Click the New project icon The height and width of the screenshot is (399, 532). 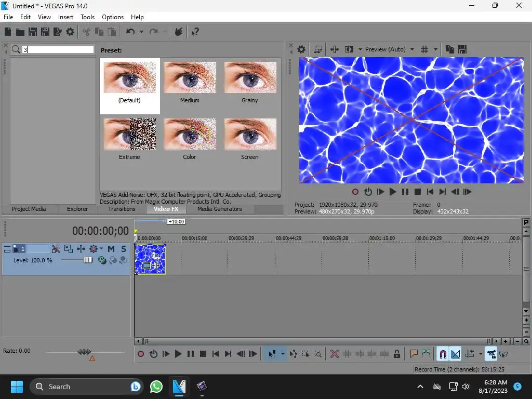(8, 32)
